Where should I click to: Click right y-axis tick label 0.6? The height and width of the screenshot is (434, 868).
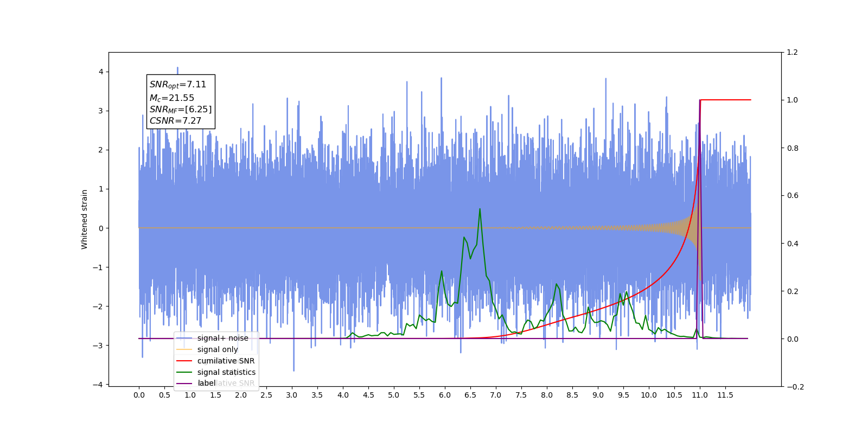(x=792, y=196)
